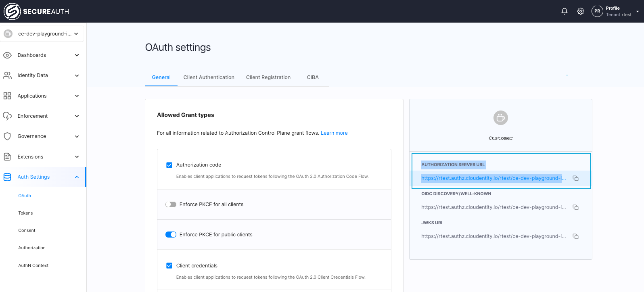644x292 pixels.
Task: Open Authorization under Auth Settings
Action: click(32, 248)
